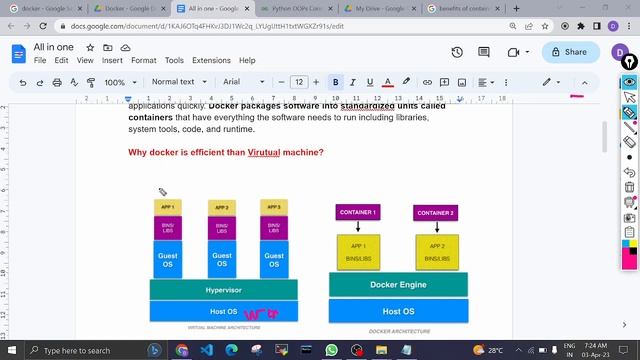Open the Edit menu
640x360 pixels.
61,60
